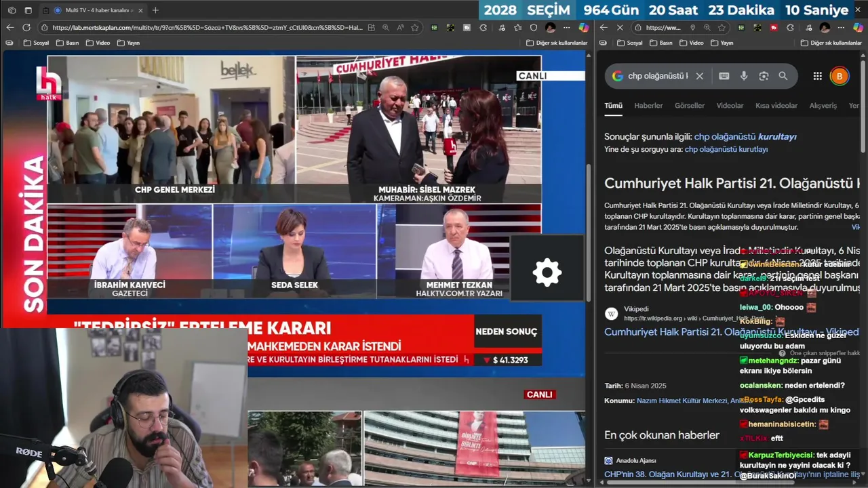This screenshot has height=488, width=868.
Task: Open Vikipedi Cumhuriyet Halk Partisi 21. Olağanüstü result
Action: pyautogui.click(x=732, y=331)
